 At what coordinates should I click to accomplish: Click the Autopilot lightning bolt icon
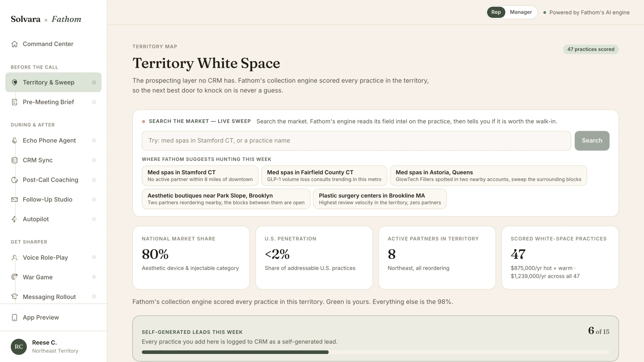coord(14,219)
